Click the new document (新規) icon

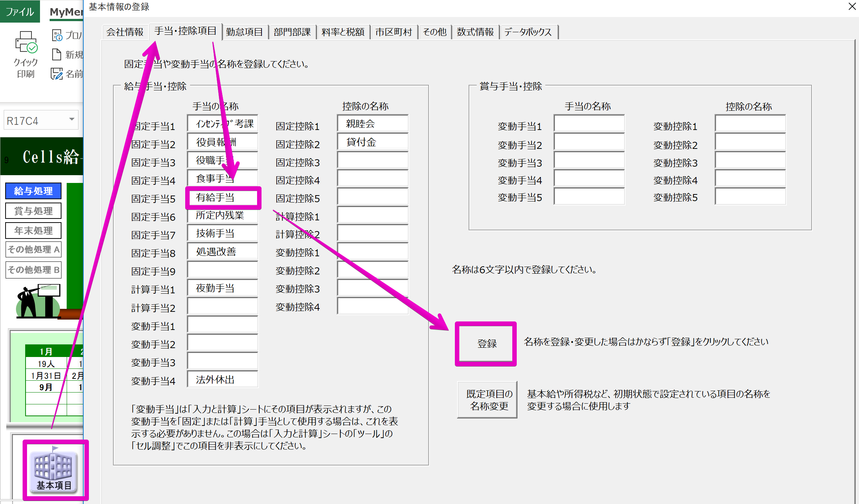point(57,54)
